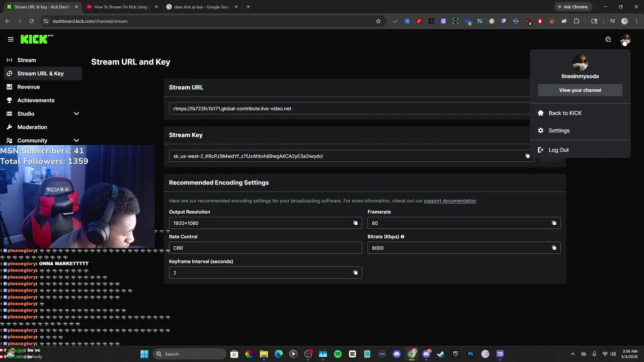
Task: Click the KICK logo
Action: (37, 39)
